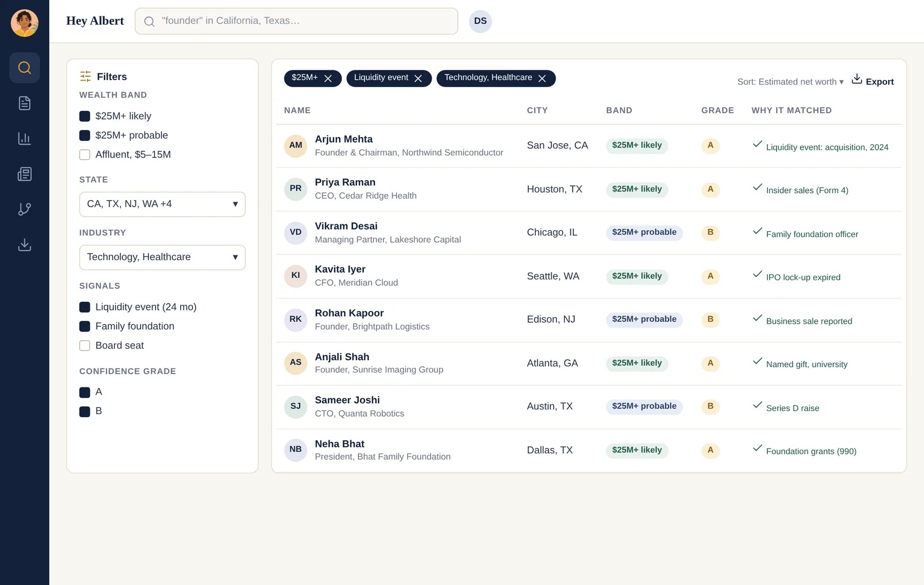Click the Austin, TX city cell
Screen dimensions: 924x585
click(550, 406)
